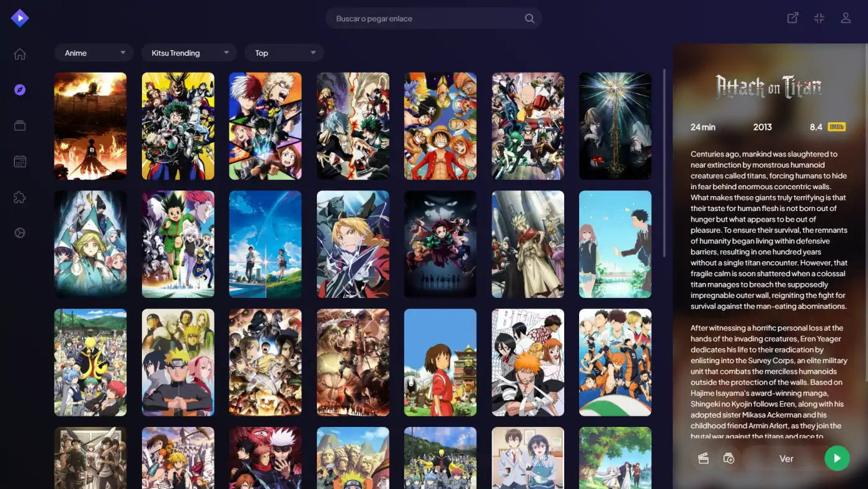The width and height of the screenshot is (868, 489).
Task: Select the One Punch Man poster
Action: coord(528,126)
